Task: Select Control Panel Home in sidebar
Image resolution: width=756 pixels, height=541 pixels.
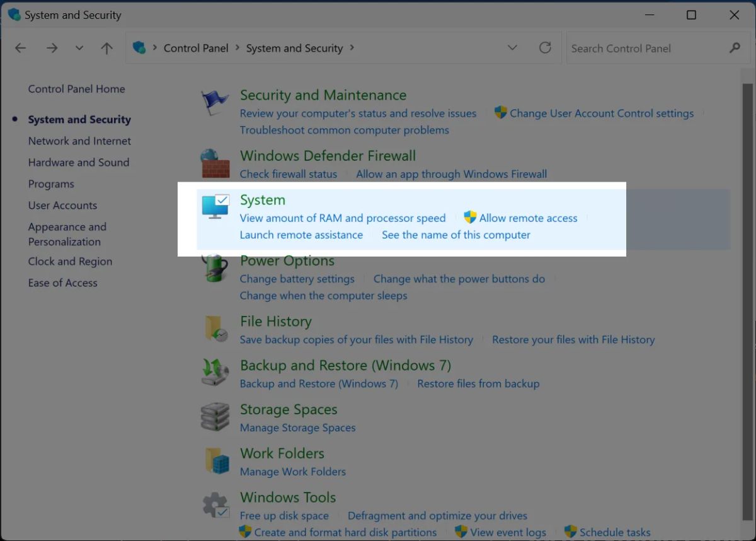Action: pos(76,89)
